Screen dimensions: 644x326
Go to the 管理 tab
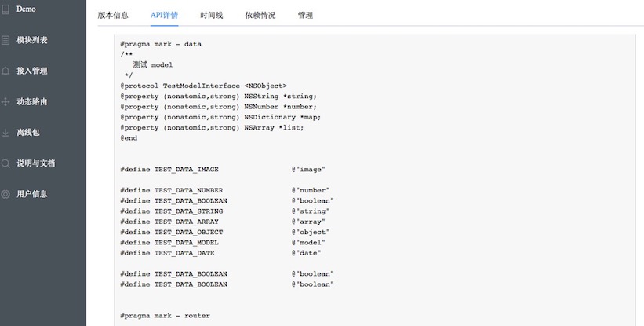(305, 15)
